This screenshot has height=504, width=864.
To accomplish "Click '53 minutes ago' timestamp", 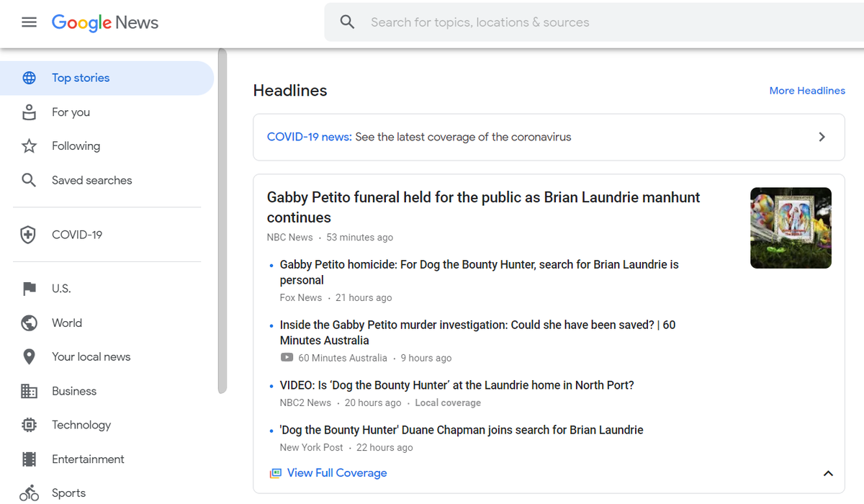I will [x=360, y=238].
